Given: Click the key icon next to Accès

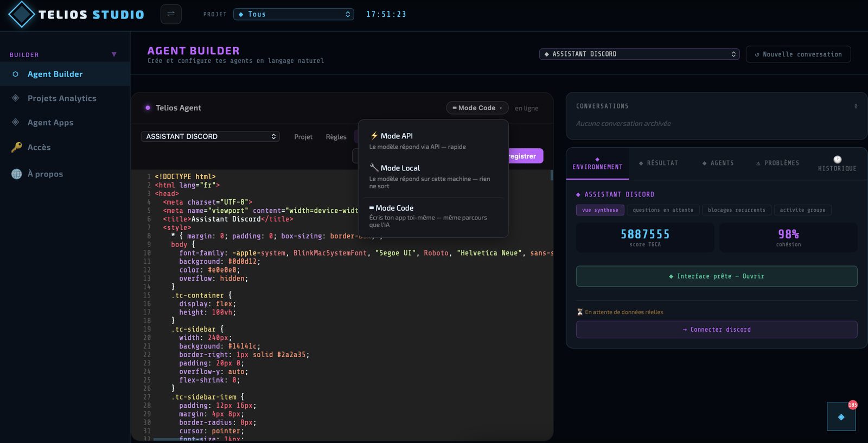Looking at the screenshot, I should tap(17, 147).
